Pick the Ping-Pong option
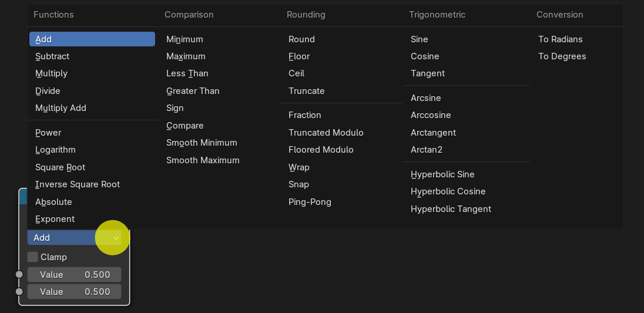644x313 pixels. [x=310, y=202]
